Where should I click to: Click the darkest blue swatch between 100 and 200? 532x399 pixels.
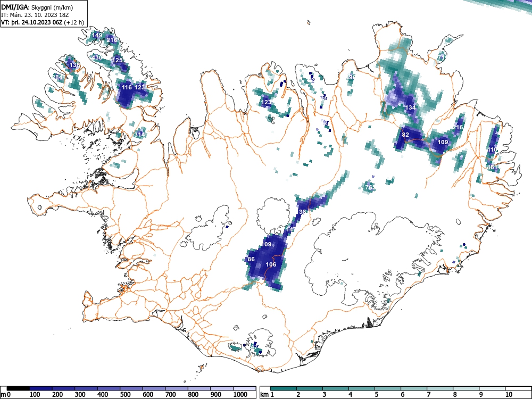(x=41, y=388)
